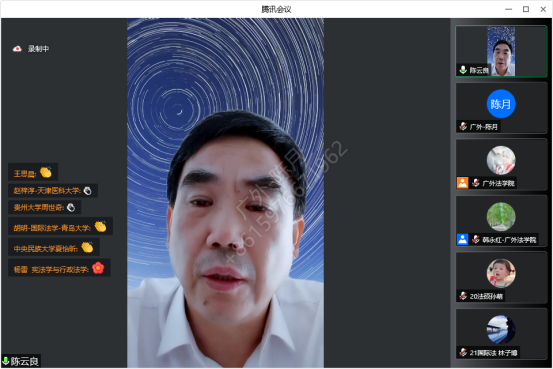553x369 pixels.
Task: Maximize the 腾讯会议 window
Action: point(525,9)
